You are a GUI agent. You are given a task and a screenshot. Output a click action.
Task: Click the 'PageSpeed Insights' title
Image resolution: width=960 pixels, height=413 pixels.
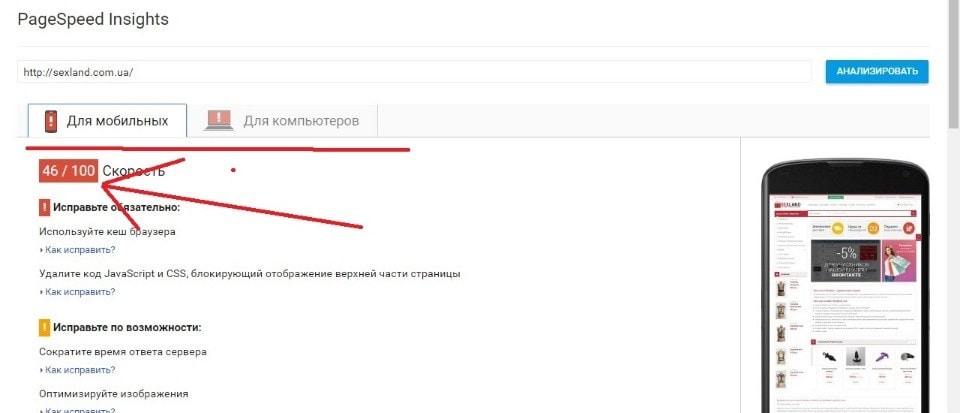pyautogui.click(x=93, y=20)
